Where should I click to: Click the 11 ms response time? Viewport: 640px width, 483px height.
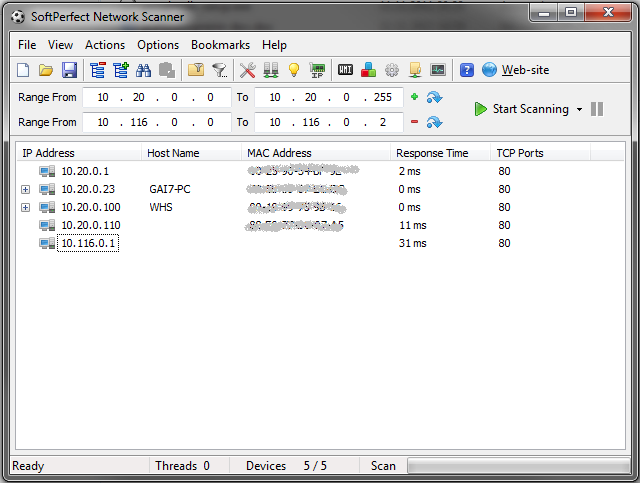pos(412,225)
